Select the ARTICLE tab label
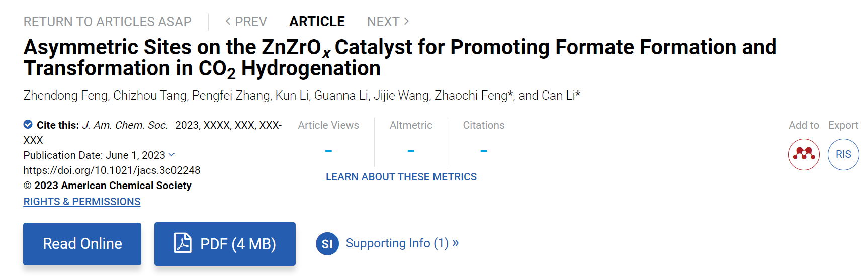868x276 pixels. click(x=317, y=22)
